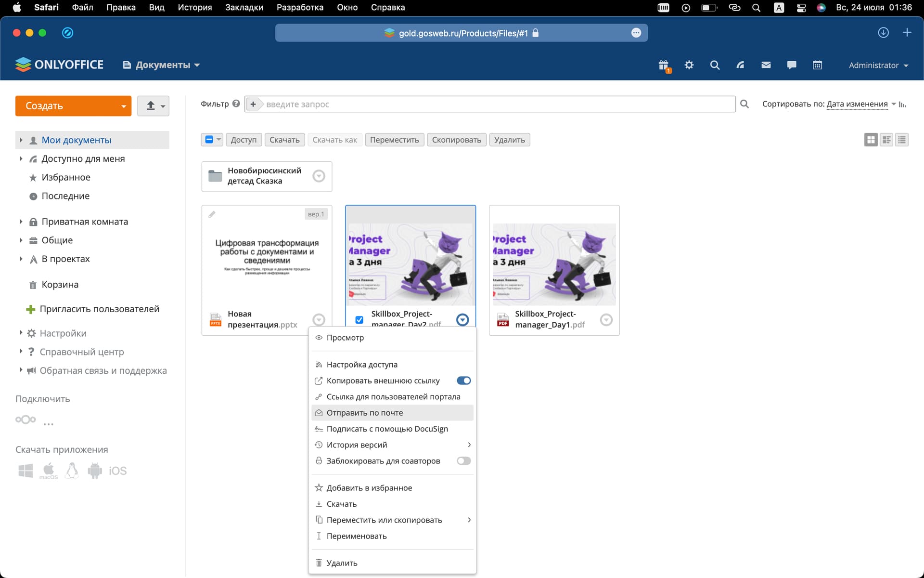
Task: Uncheck Skillbox_Project-manager_Day2 checkbox
Action: tap(359, 320)
